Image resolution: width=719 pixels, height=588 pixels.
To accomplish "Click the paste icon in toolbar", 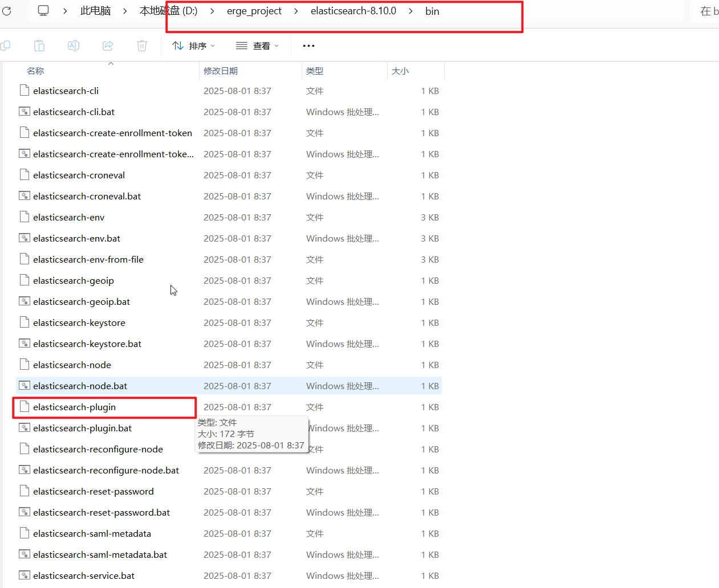I will (x=39, y=46).
